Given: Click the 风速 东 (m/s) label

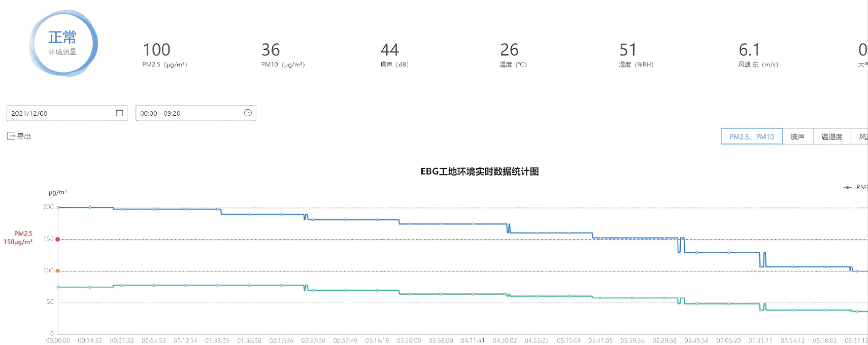Looking at the screenshot, I should [x=758, y=64].
